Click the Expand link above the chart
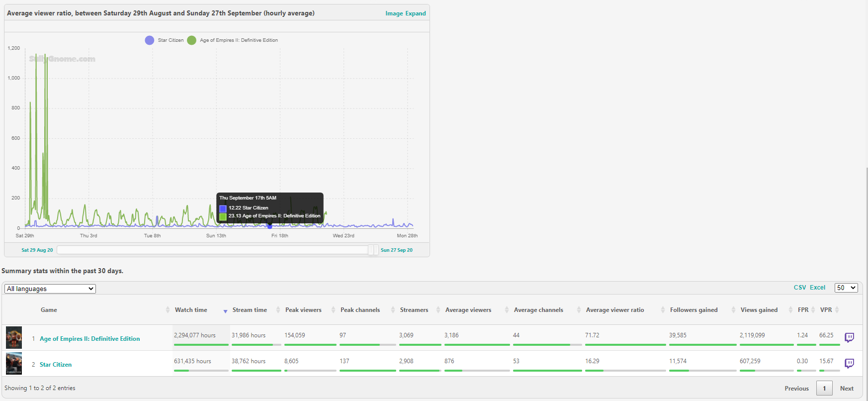The image size is (868, 401). click(x=416, y=13)
